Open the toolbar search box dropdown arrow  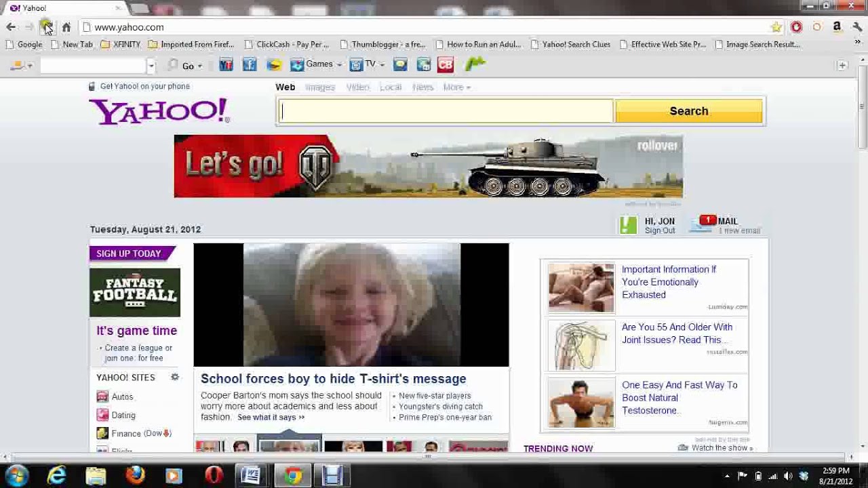(x=151, y=66)
